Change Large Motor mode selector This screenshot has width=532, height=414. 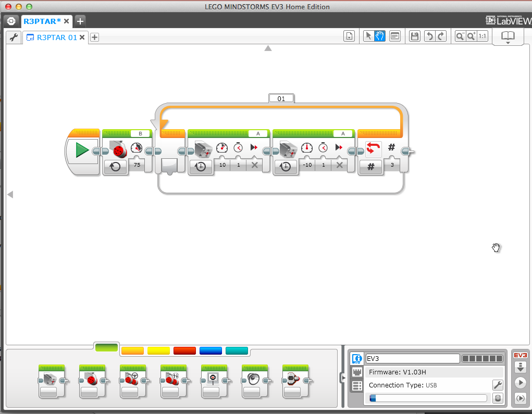click(115, 167)
